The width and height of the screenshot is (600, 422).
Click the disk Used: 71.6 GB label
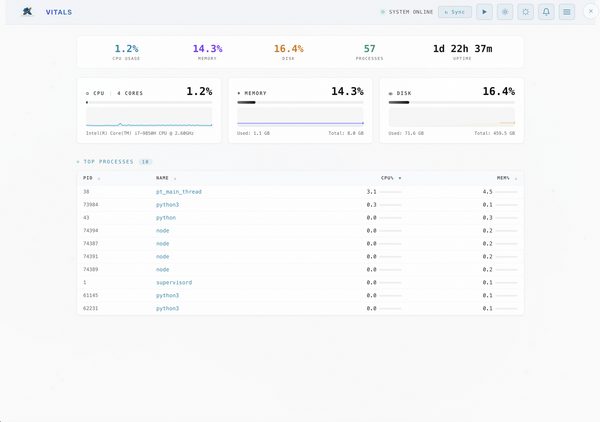point(406,133)
